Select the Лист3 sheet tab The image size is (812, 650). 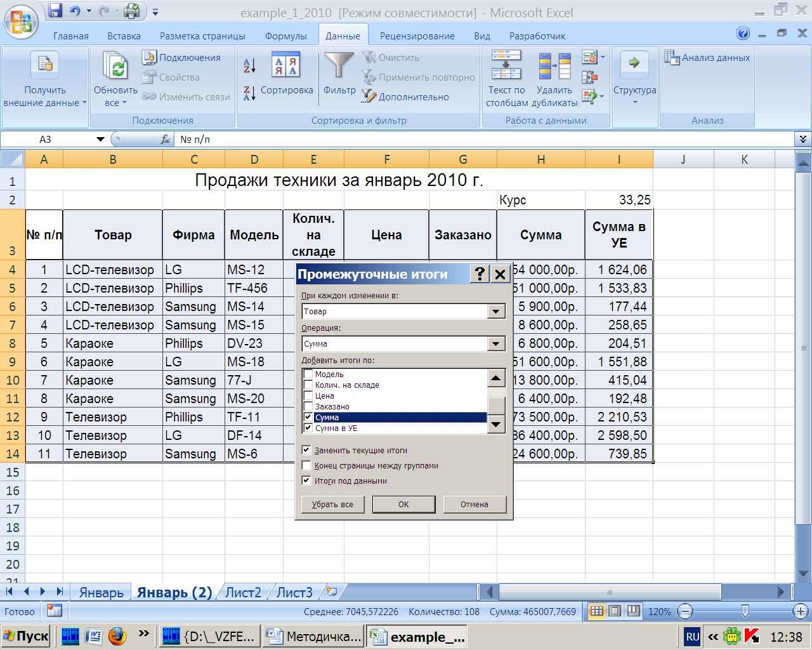(x=294, y=592)
